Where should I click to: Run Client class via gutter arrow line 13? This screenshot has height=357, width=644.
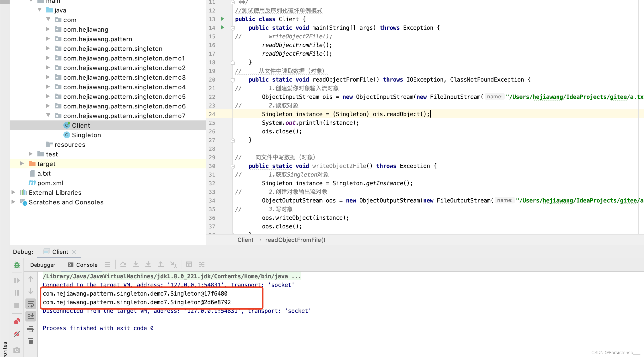point(222,19)
